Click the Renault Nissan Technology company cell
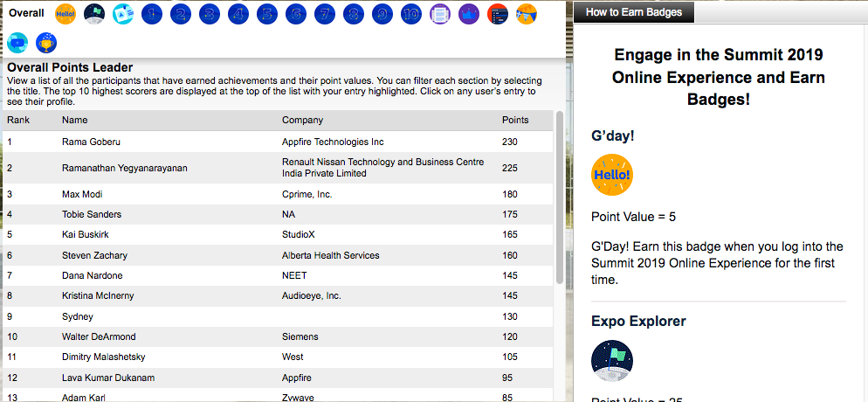Image resolution: width=868 pixels, height=402 pixels. pos(383,168)
